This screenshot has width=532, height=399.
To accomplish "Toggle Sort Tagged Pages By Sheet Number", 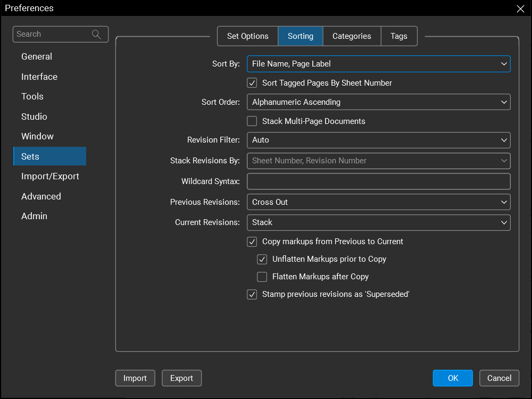I will 252,83.
